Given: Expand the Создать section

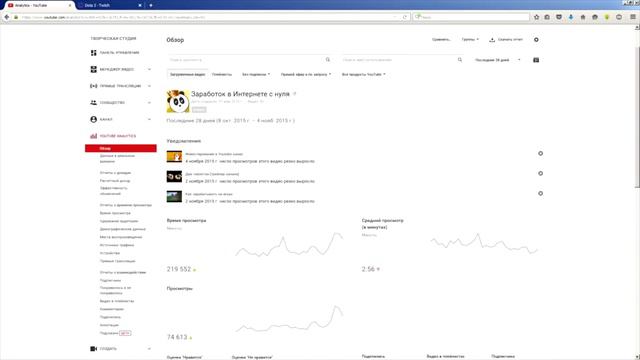Looking at the screenshot, I should point(149,349).
